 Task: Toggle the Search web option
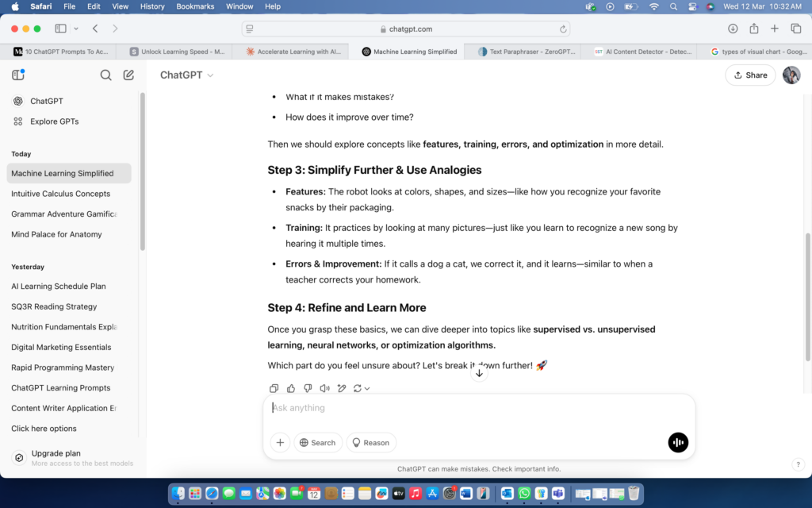pos(317,442)
